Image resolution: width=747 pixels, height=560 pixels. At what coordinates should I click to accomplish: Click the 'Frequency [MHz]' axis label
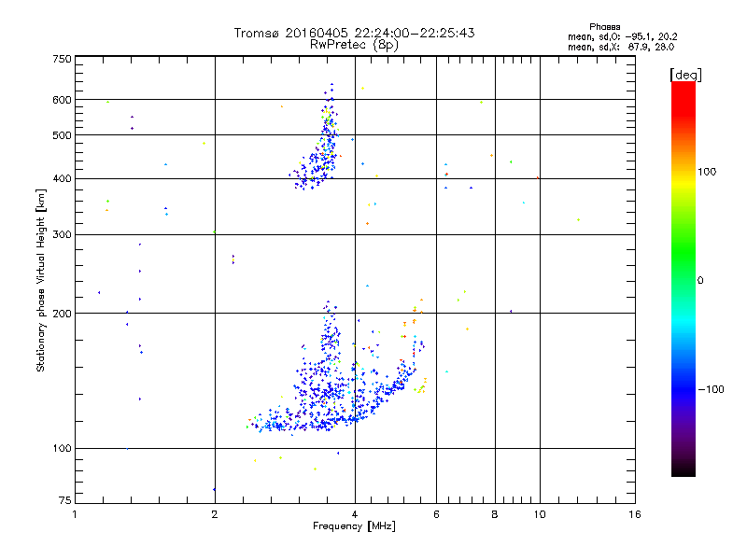click(x=355, y=526)
